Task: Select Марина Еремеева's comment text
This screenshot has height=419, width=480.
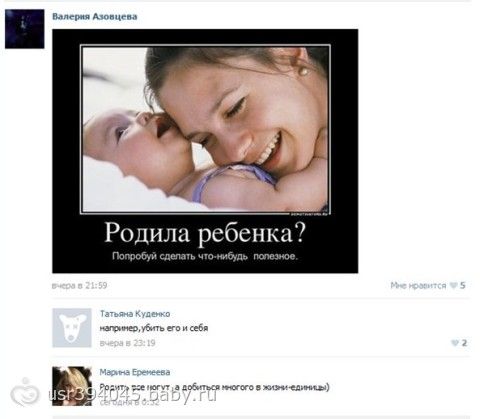Action: 214,387
